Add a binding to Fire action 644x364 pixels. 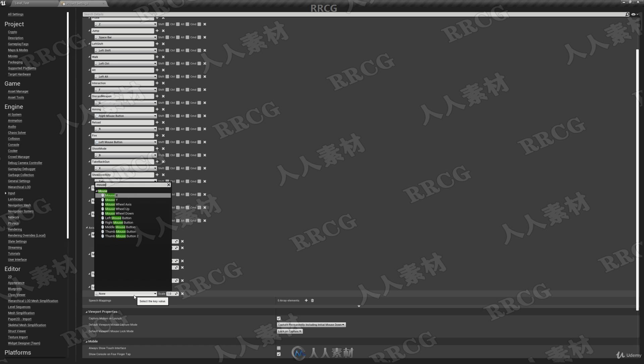click(157, 135)
